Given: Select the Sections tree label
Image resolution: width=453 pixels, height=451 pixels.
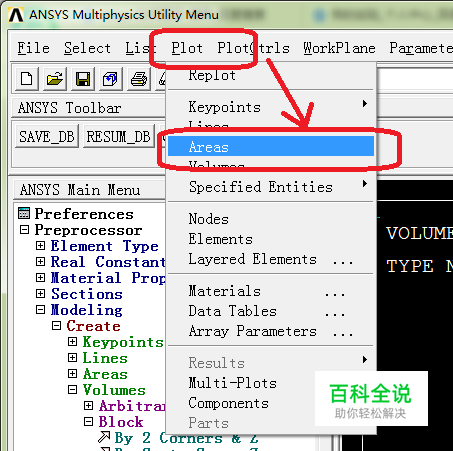Looking at the screenshot, I should point(87,294).
